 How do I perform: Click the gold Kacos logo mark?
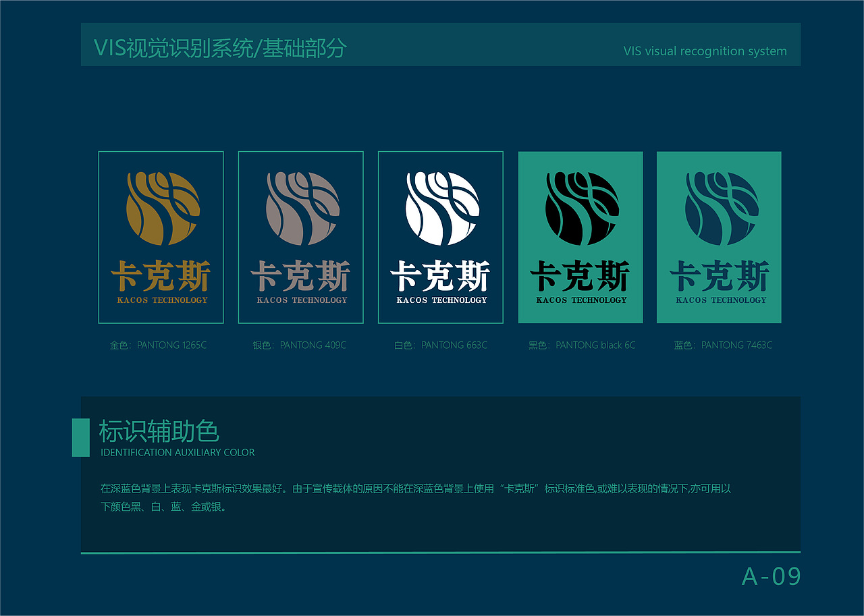161,209
